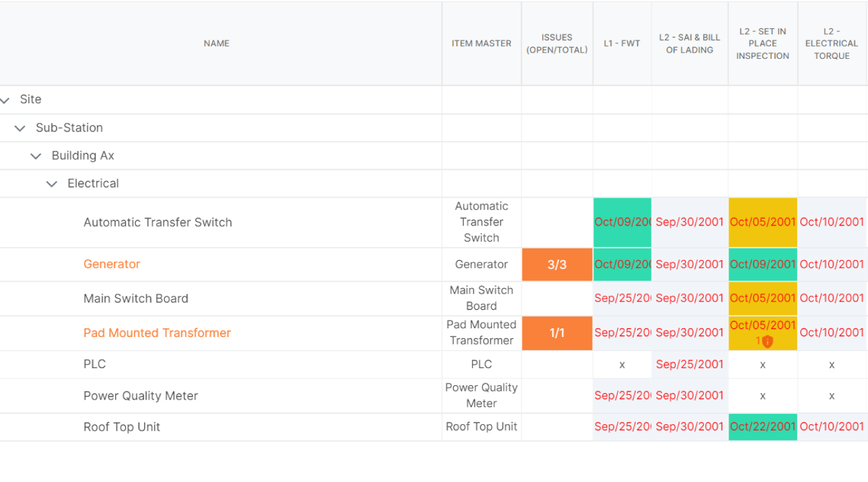Click the x in PLC L1 - FWT cell
Screen dimensions: 868x482
click(x=622, y=365)
